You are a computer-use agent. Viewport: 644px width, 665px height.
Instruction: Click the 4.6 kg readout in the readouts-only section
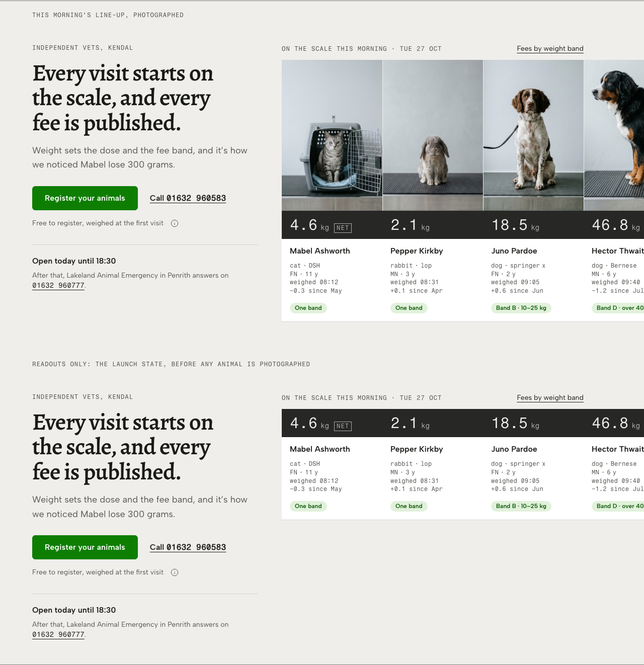[x=309, y=423]
